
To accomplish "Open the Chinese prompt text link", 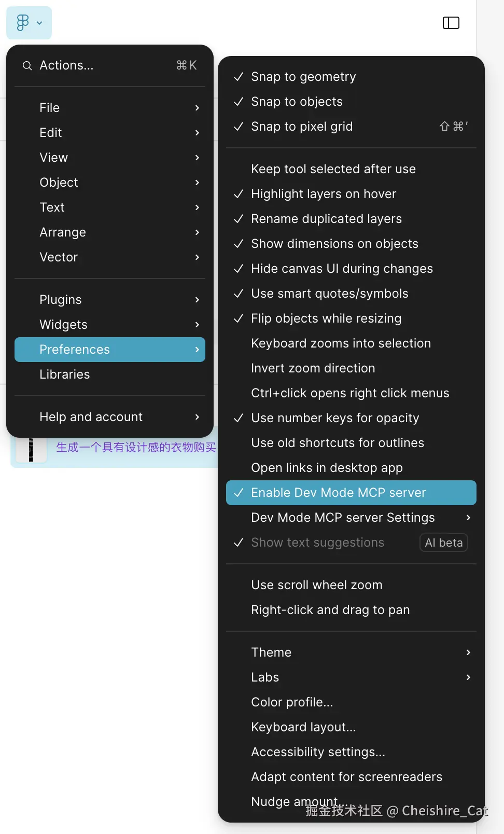I will click(x=136, y=447).
